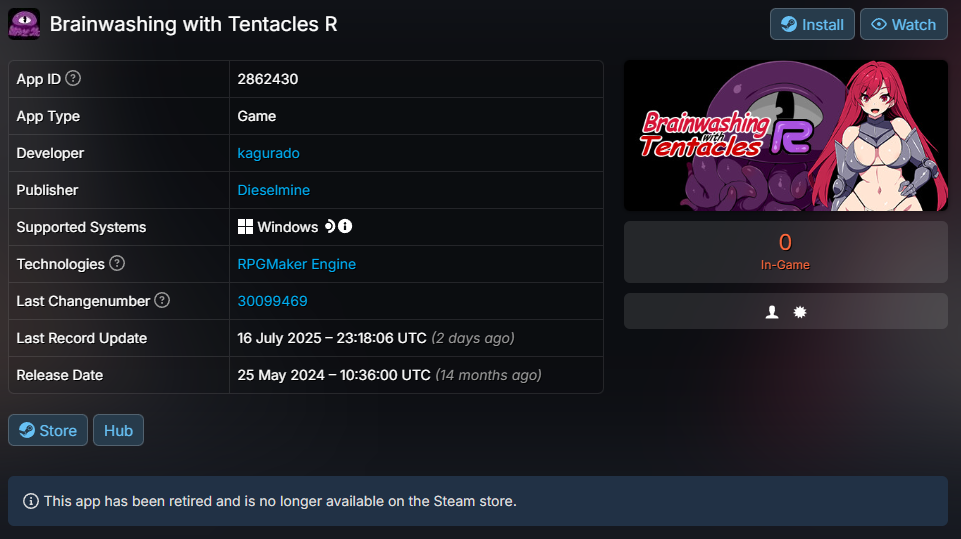Viewport: 961px width, 539px height.
Task: Click the single-player user icon
Action: tap(772, 312)
